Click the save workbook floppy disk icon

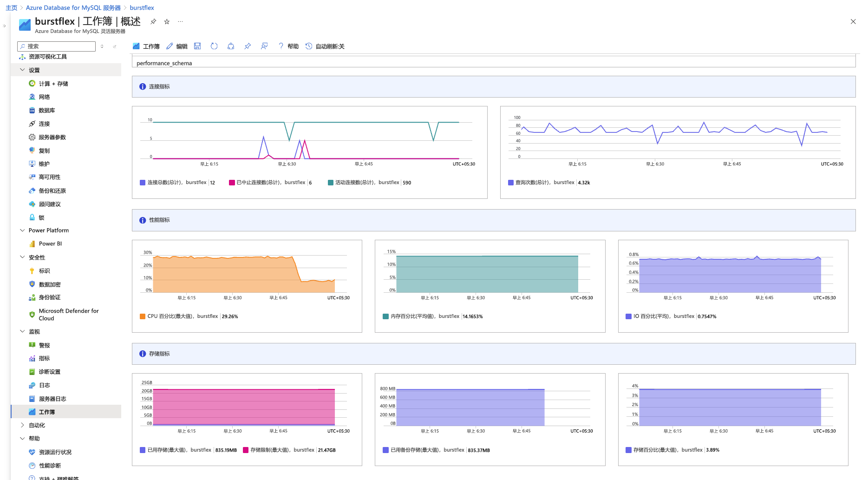[x=197, y=46]
